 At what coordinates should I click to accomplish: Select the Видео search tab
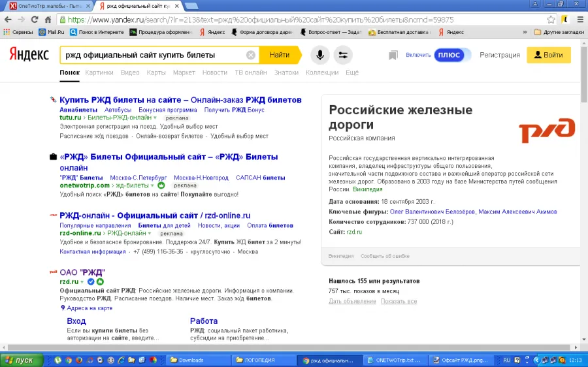click(130, 72)
